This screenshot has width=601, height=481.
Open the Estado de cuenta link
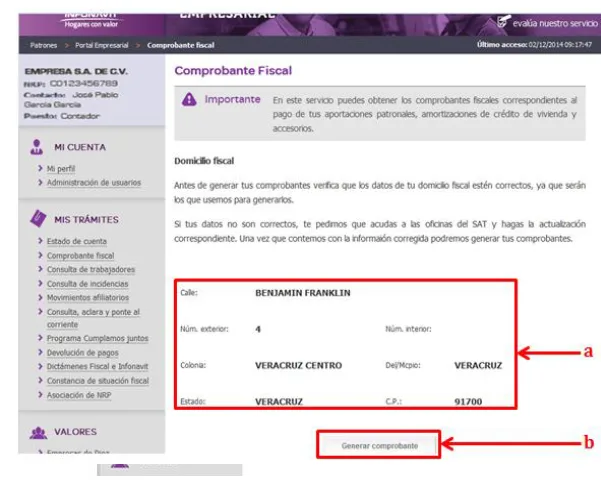point(77,241)
